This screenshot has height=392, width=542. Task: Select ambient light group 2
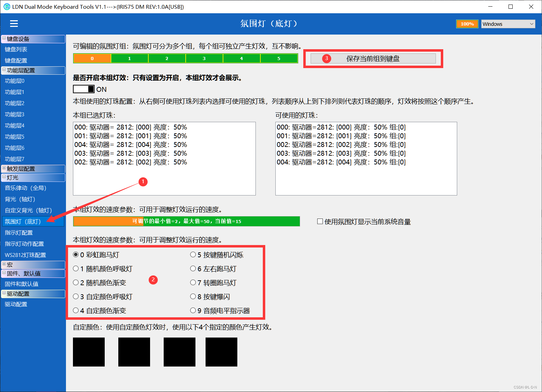[x=167, y=58]
